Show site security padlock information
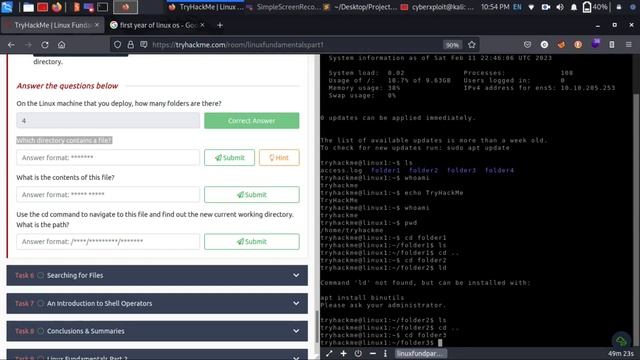This screenshot has height=360, width=640. (131, 45)
